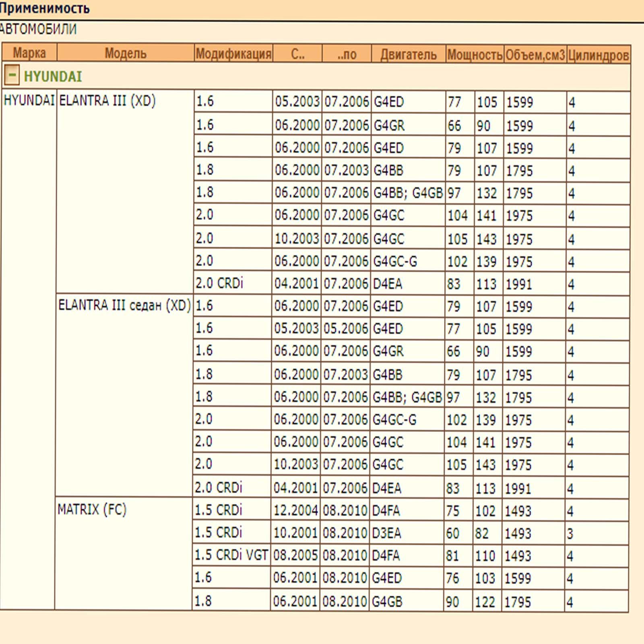Click the Двигатель column header
644x644 pixels.
(408, 54)
